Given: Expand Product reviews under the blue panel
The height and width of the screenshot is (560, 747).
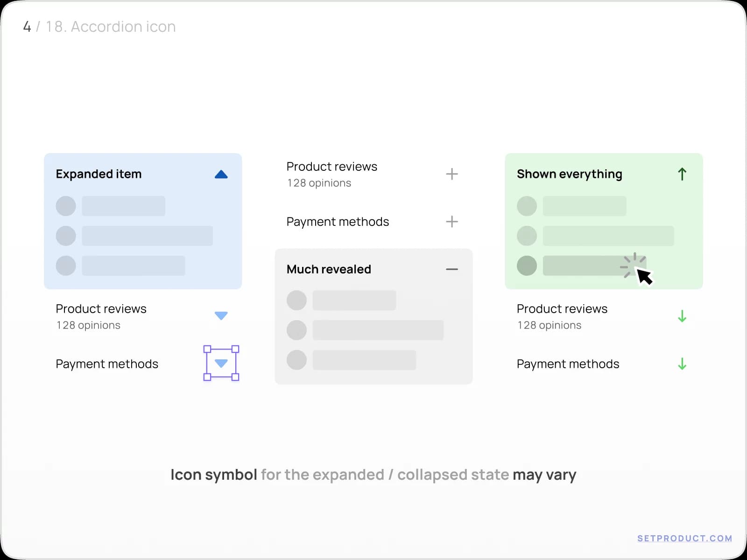Looking at the screenshot, I should [221, 315].
